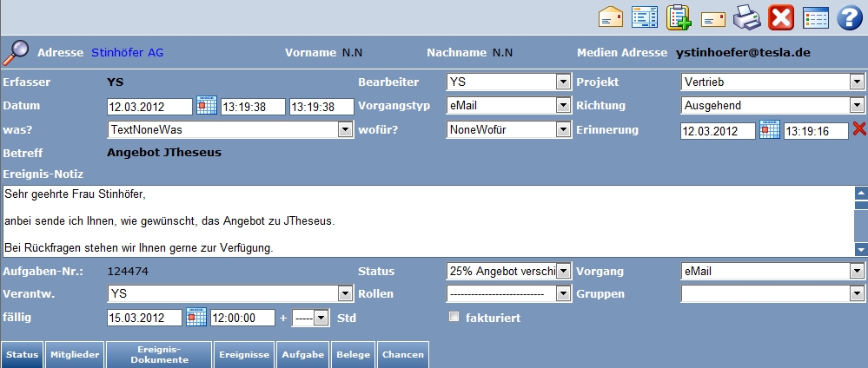The height and width of the screenshot is (368, 868).
Task: Open the Ereignis-Dokumente tab
Action: pos(160,355)
